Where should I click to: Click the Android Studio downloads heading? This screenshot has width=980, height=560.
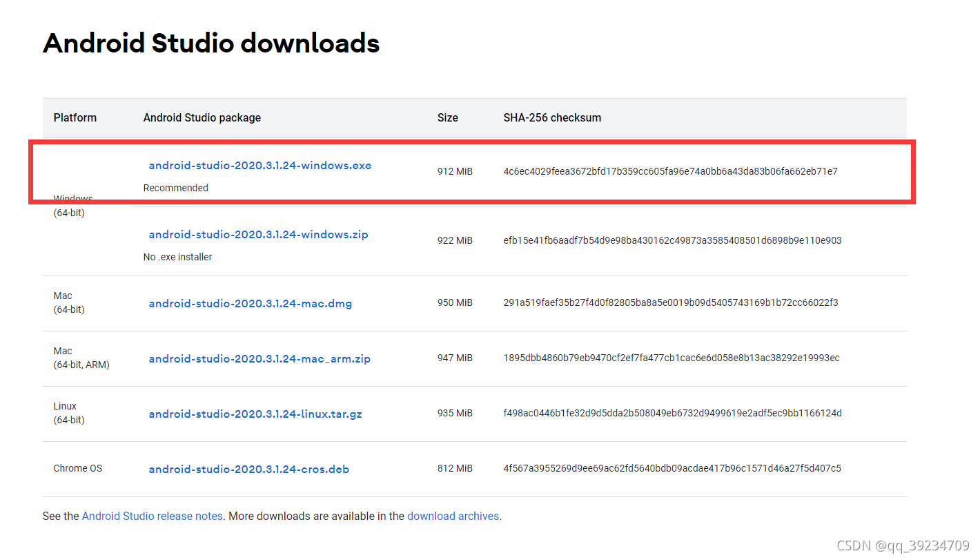[x=211, y=43]
